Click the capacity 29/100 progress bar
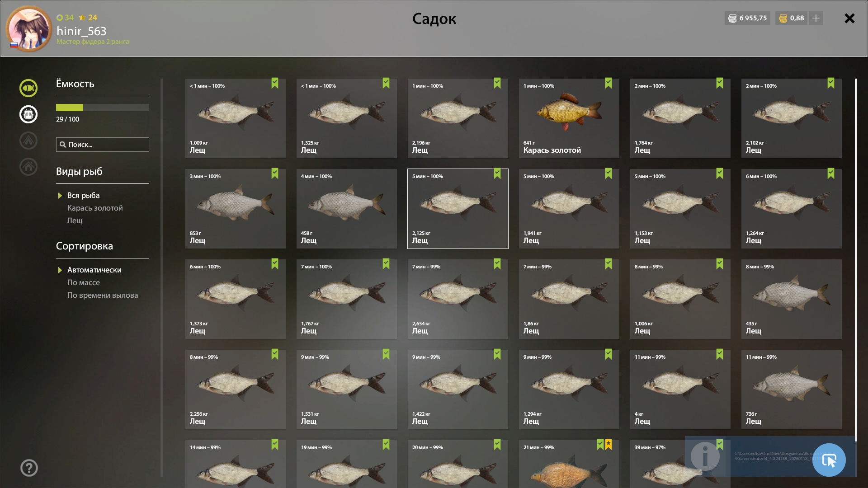The image size is (868, 488). click(x=102, y=108)
